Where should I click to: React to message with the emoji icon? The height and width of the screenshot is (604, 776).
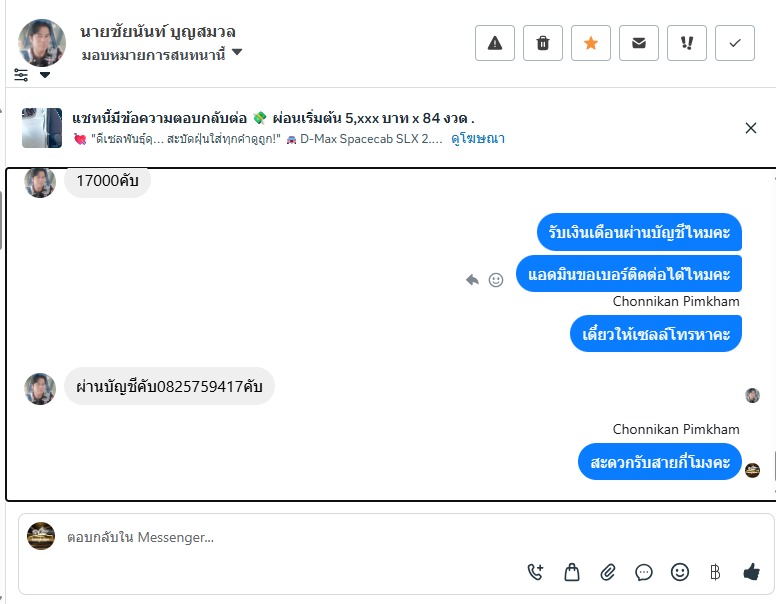[x=495, y=280]
